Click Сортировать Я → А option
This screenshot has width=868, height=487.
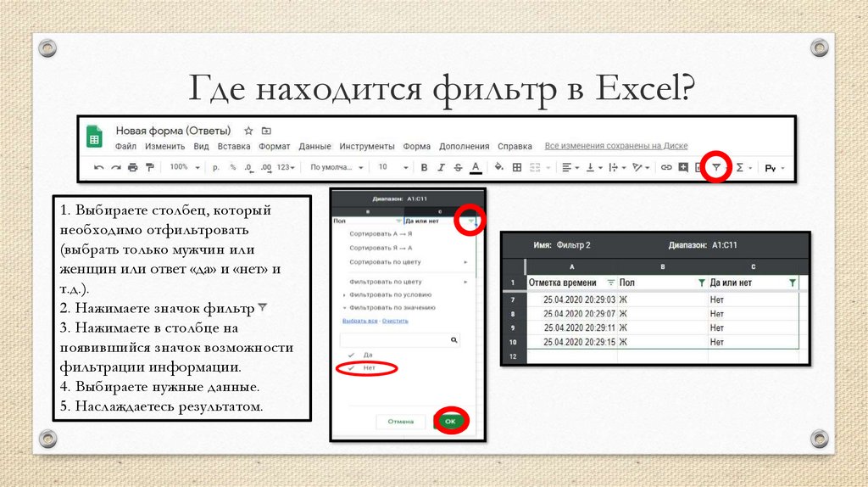[x=381, y=249]
